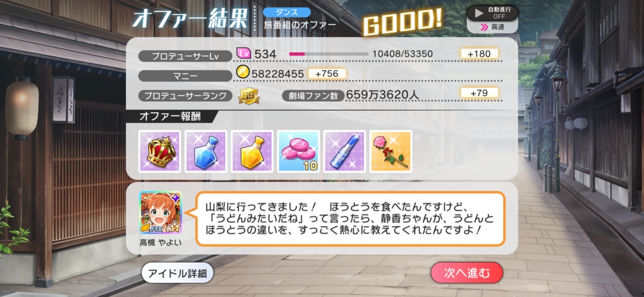Viewport: 644px width, 297px height.
Task: Tap the +180 experience gain badge
Action: pos(479,54)
